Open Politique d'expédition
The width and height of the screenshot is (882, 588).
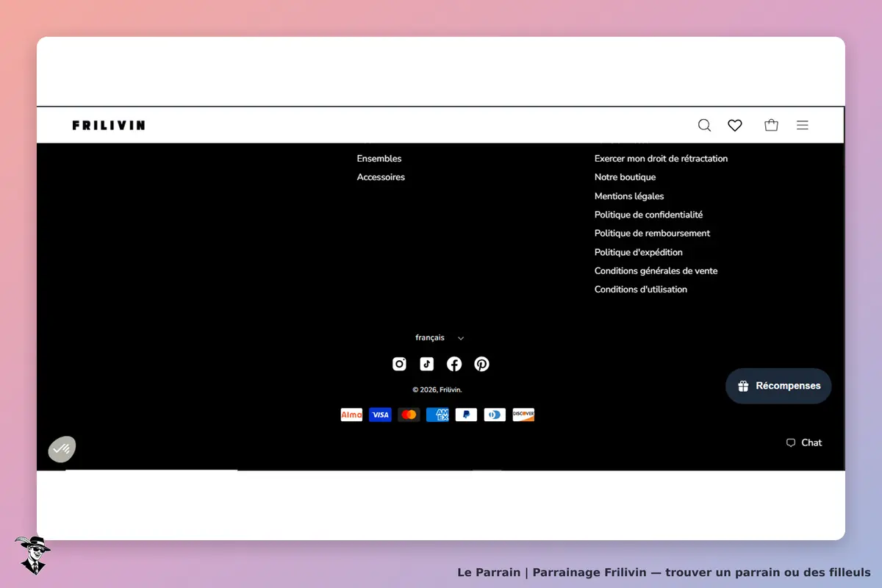pyautogui.click(x=638, y=252)
